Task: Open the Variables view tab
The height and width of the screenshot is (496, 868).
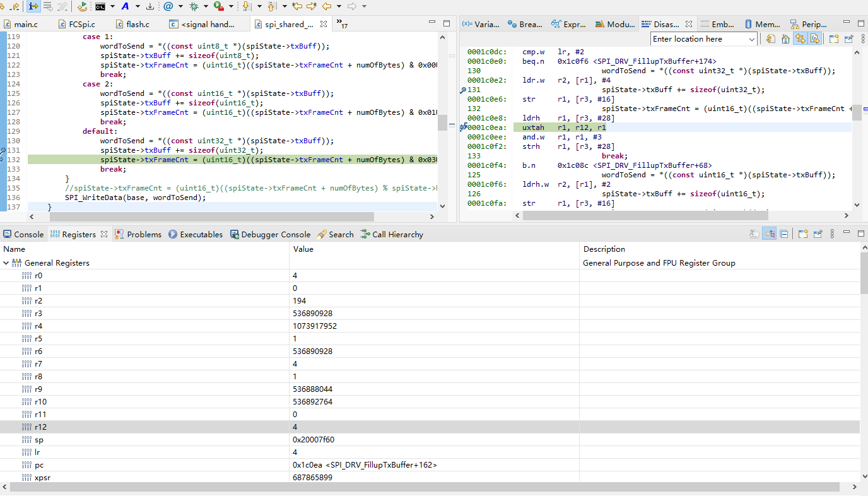Action: pyautogui.click(x=481, y=24)
